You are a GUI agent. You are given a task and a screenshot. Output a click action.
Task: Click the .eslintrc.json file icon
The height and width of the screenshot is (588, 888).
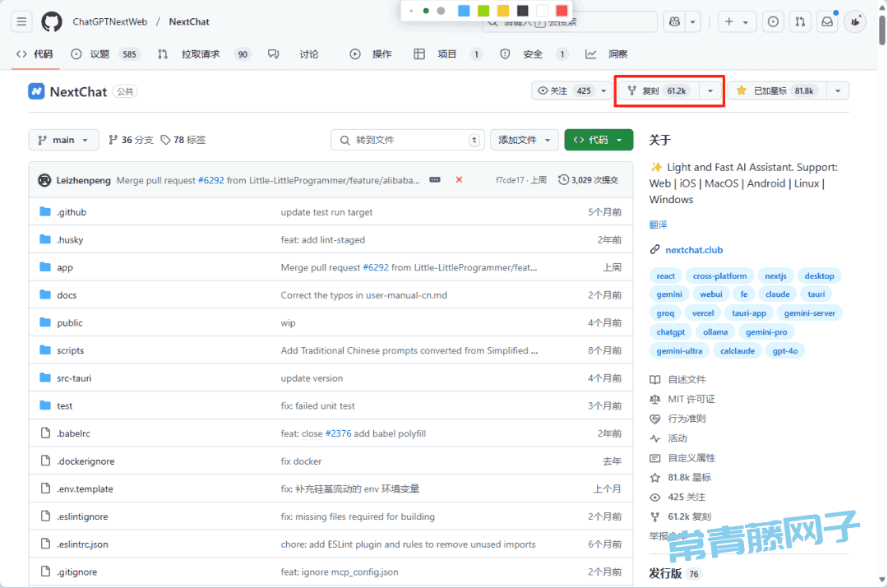click(x=45, y=544)
